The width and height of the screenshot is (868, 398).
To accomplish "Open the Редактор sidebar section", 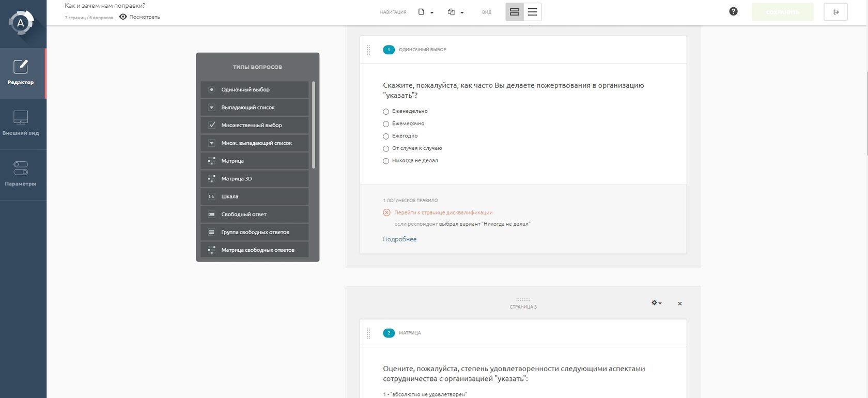I will coord(23,73).
